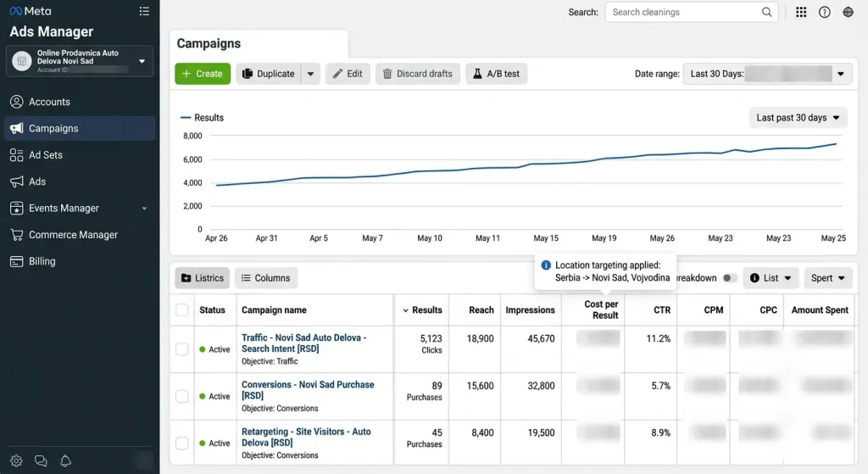The image size is (868, 474).
Task: Click Discard drafts
Action: (x=418, y=74)
